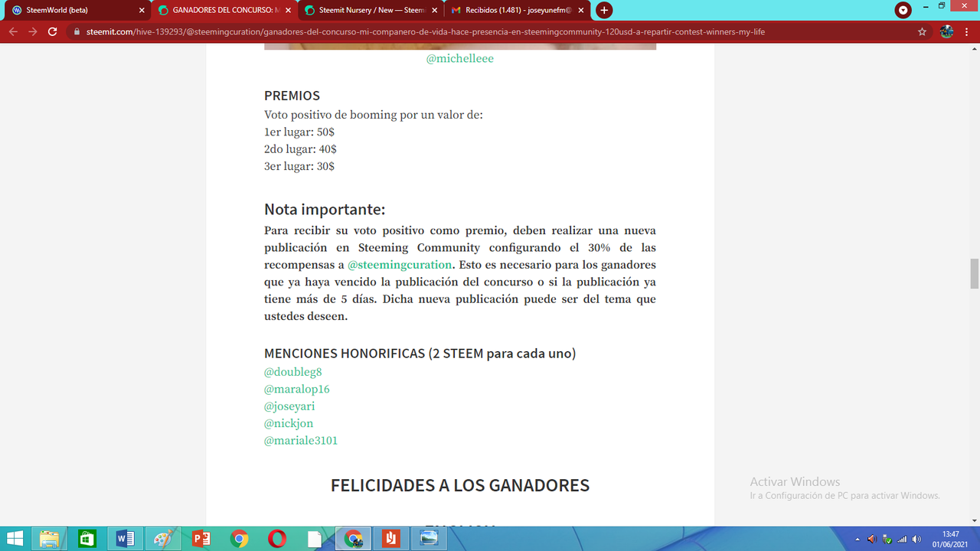
Task: Open the round red dropdown icon in the title bar
Action: (x=903, y=11)
